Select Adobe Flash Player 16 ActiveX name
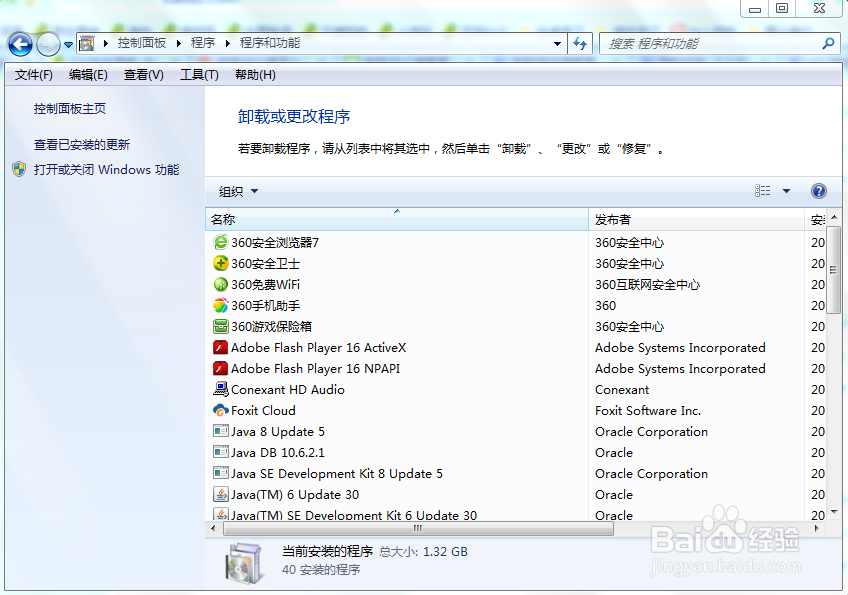Image resolution: width=848 pixels, height=595 pixels. click(319, 348)
